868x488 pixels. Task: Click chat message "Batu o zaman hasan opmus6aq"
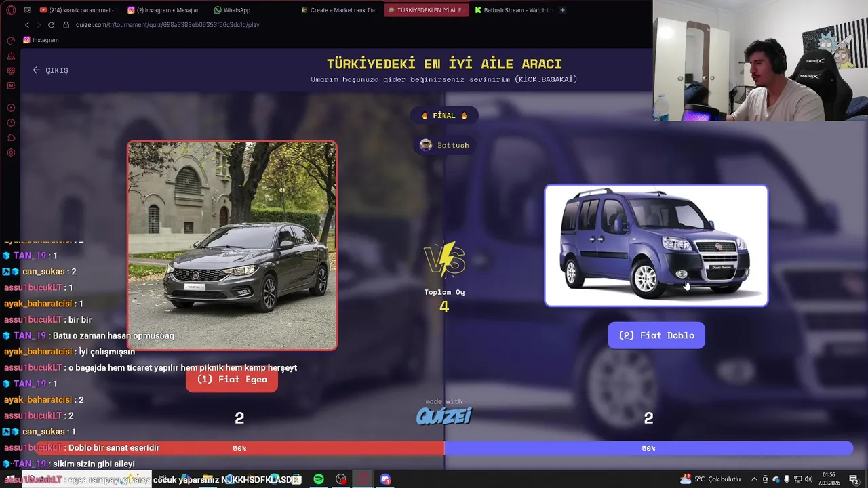pyautogui.click(x=113, y=335)
